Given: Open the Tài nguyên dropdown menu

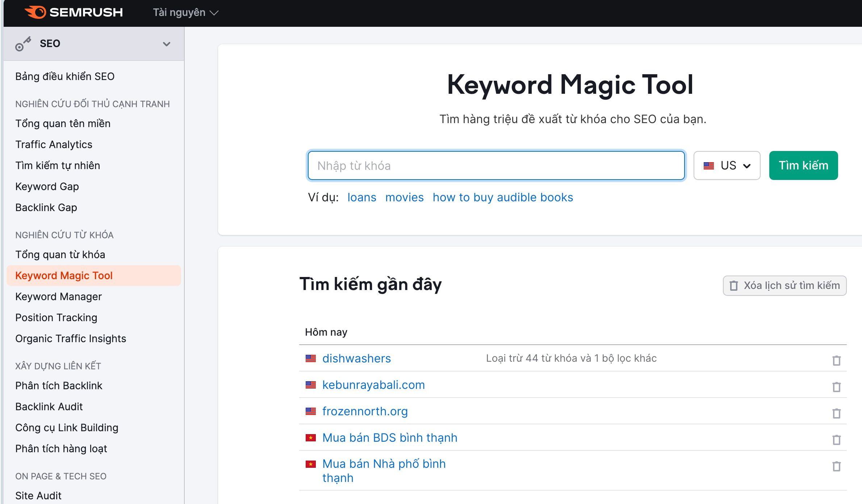Looking at the screenshot, I should click(x=185, y=13).
